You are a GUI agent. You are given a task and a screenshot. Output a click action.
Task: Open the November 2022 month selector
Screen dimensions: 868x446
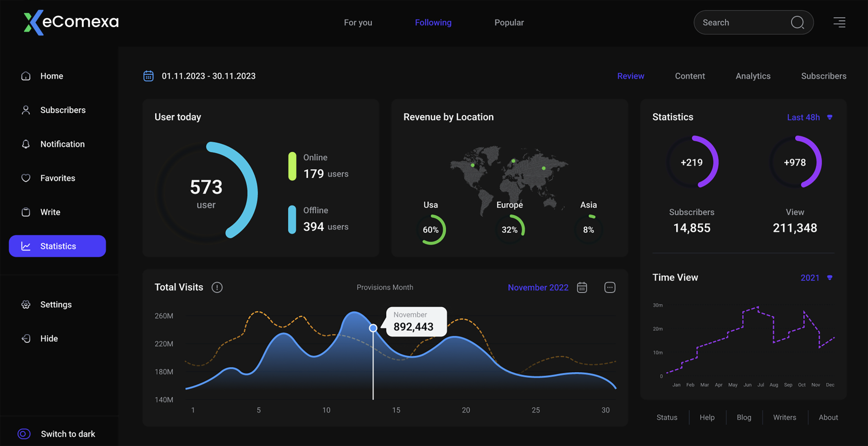(x=538, y=287)
